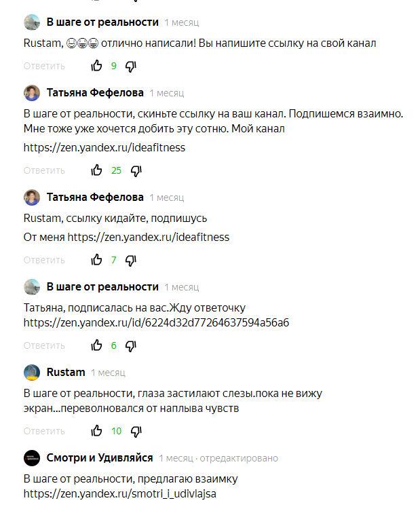Image resolution: width=420 pixels, height=509 pixels.
Task: Dislike the comment with 6 likes
Action: 132,345
